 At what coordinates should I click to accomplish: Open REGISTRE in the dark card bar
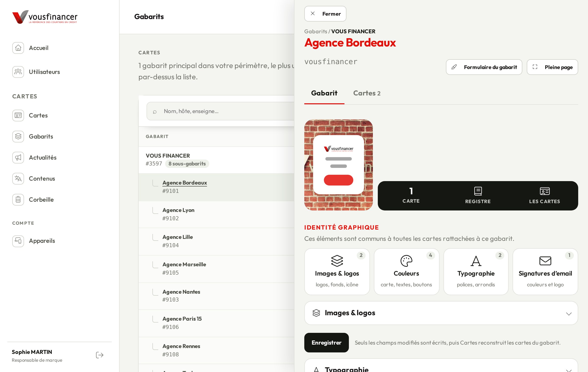[478, 196]
